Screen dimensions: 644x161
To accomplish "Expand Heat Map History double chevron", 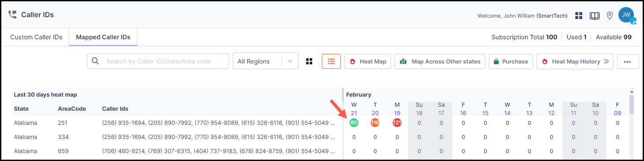I will (x=606, y=61).
